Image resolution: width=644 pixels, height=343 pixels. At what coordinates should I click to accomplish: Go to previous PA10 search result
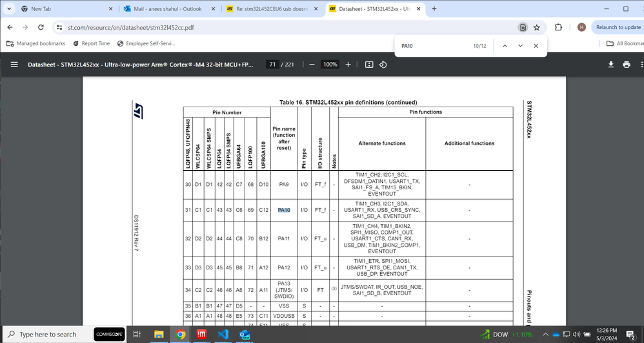(505, 46)
